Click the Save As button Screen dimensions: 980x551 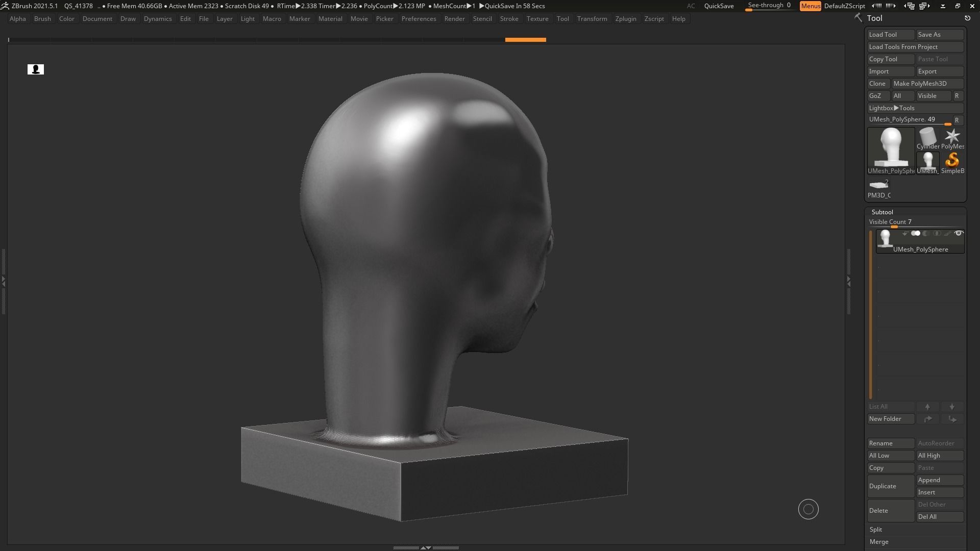pos(940,35)
